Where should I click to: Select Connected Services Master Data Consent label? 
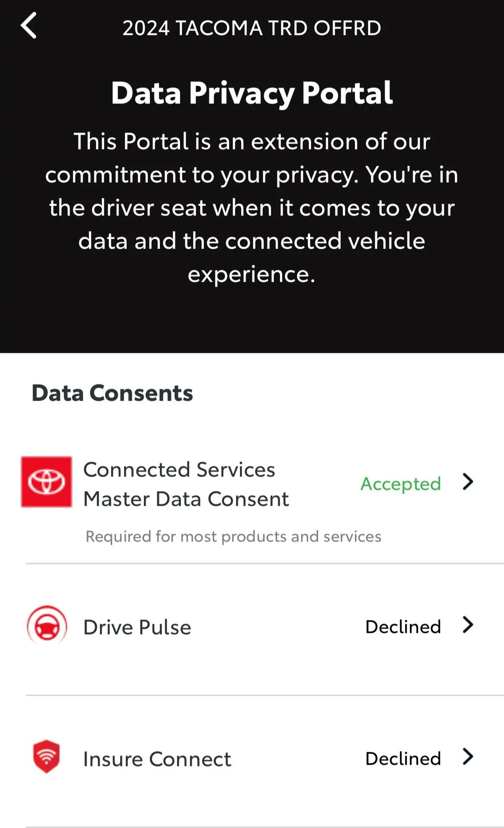tap(186, 484)
